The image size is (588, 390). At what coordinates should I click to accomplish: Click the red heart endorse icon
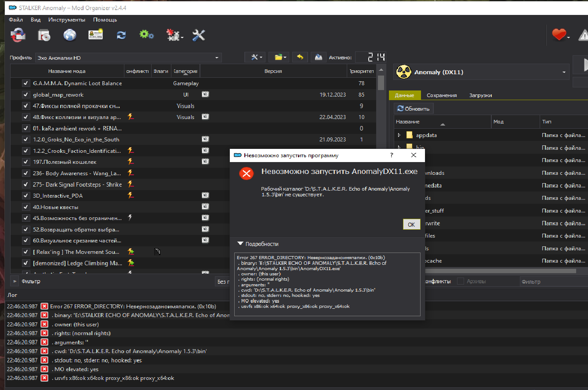click(x=559, y=35)
